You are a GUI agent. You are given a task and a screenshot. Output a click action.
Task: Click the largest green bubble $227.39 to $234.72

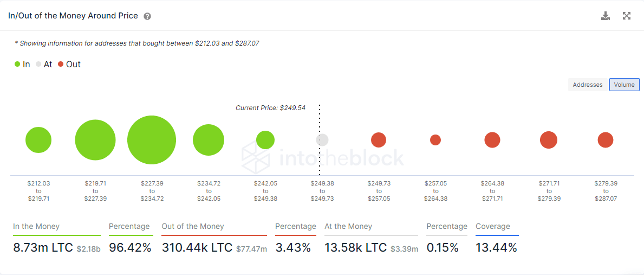coord(152,140)
